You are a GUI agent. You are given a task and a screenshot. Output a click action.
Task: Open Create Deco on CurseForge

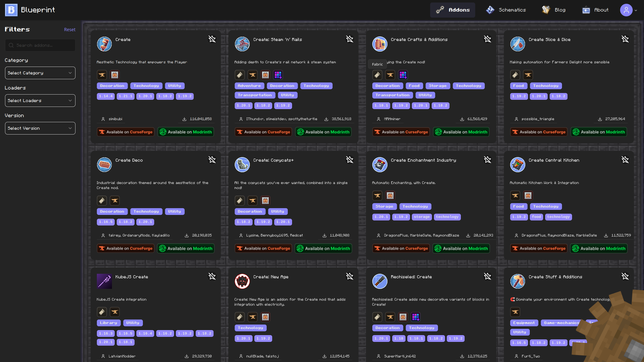point(126,248)
